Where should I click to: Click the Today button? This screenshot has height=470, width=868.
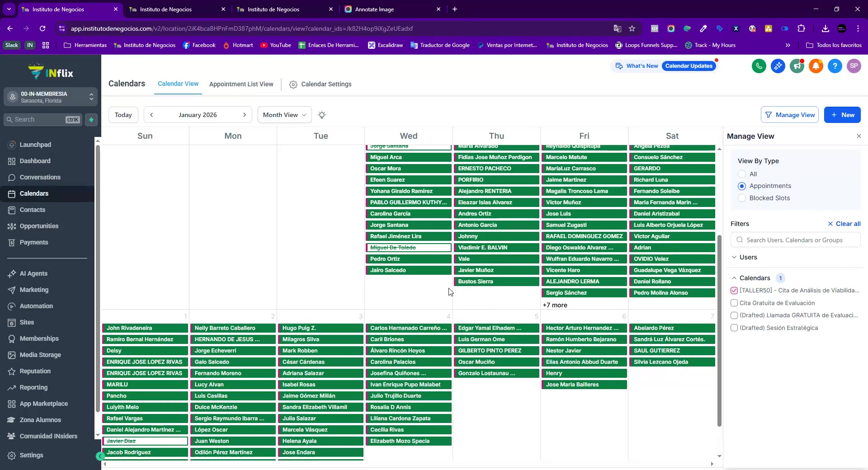pos(123,115)
